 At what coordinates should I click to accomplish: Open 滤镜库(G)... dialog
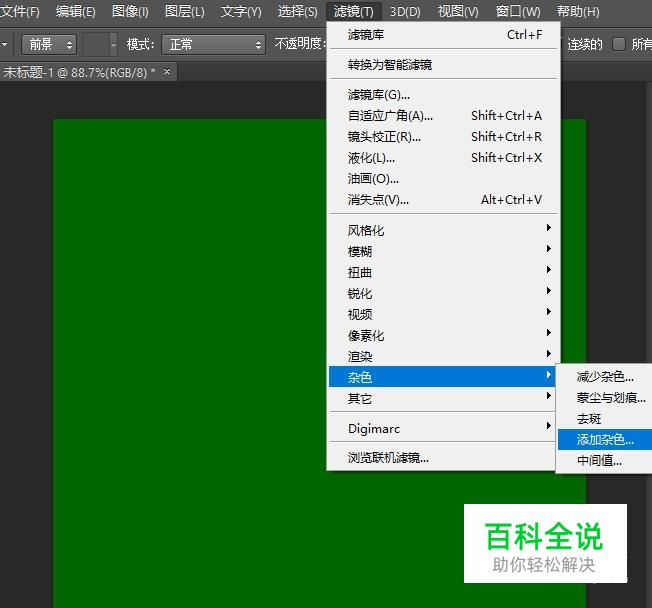pyautogui.click(x=444, y=95)
